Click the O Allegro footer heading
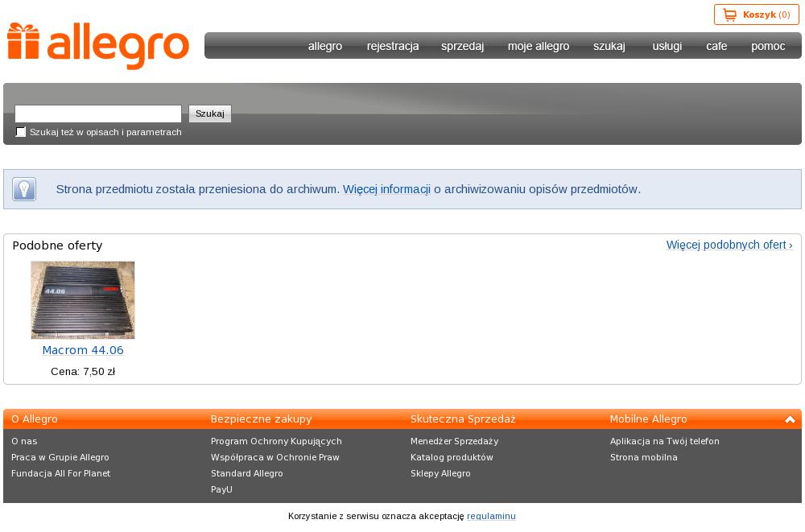Image resolution: width=805 pixels, height=532 pixels. tap(35, 419)
